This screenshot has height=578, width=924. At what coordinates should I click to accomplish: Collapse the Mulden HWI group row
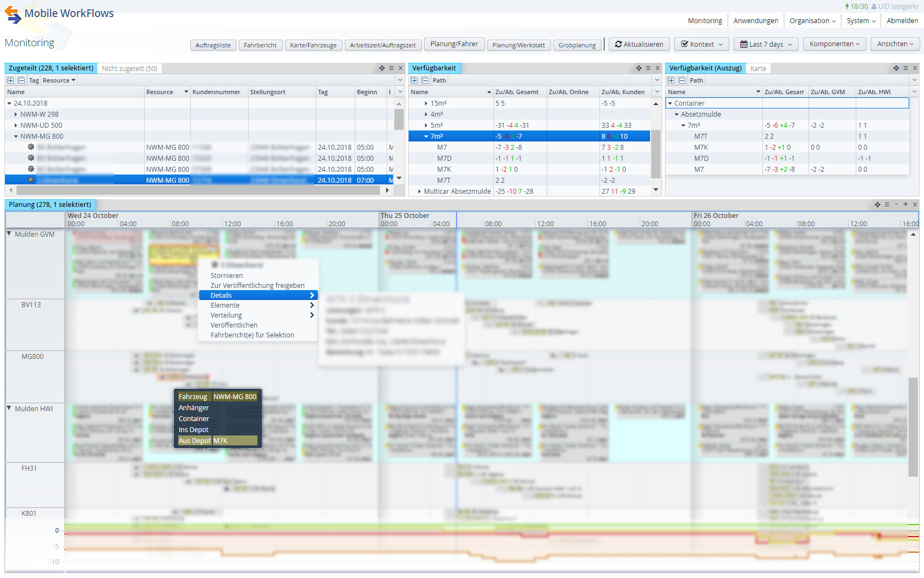9,408
